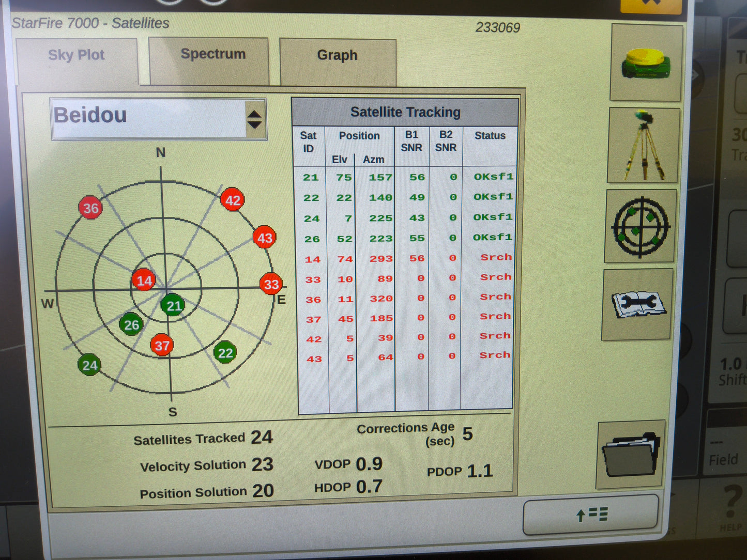Click the serial number 233069

pyautogui.click(x=498, y=27)
